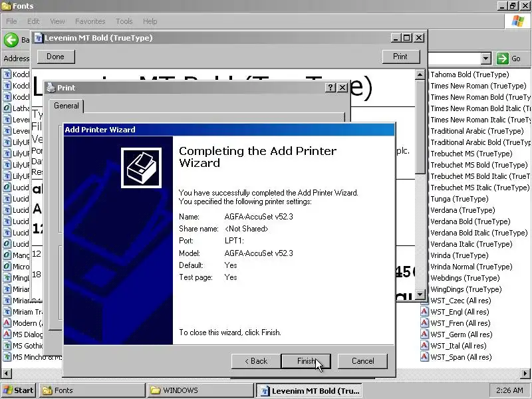
Task: Select Trebuchet MS (TrueType) font
Action: [471, 154]
